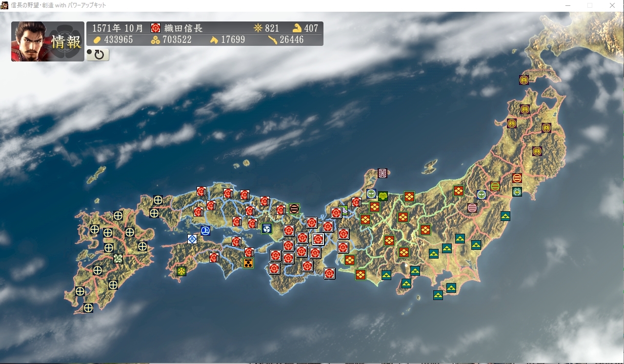Select the gold crest castle on Hokkaido
The image size is (624, 364).
click(524, 80)
